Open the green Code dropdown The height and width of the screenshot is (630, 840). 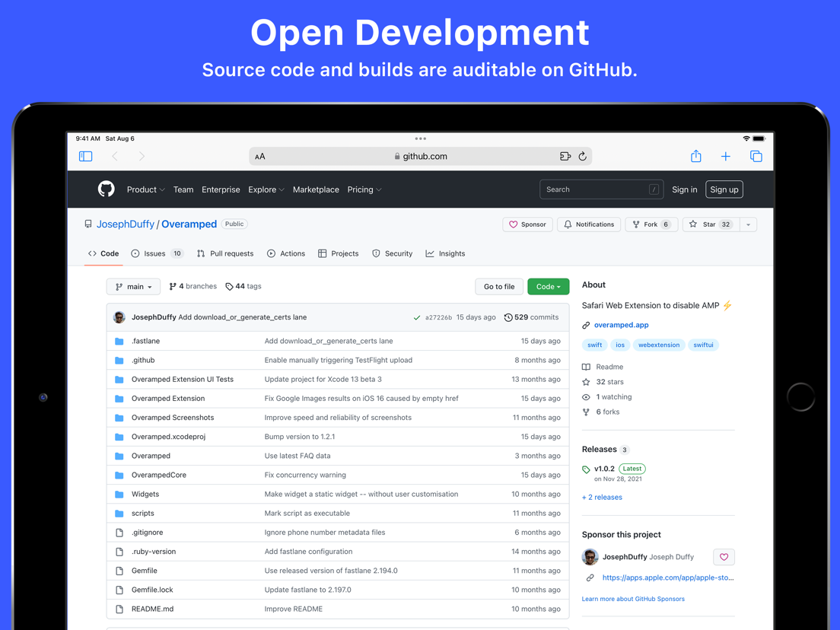point(548,287)
